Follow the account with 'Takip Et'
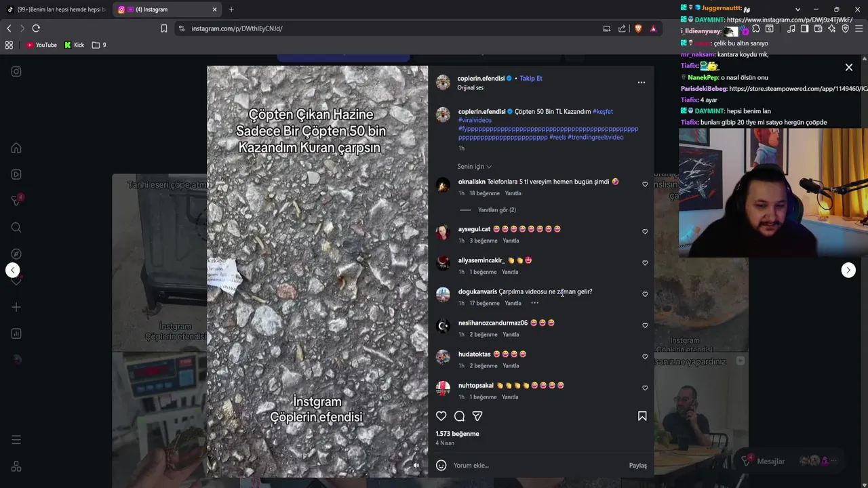Viewport: 868px width, 488px height. (531, 79)
